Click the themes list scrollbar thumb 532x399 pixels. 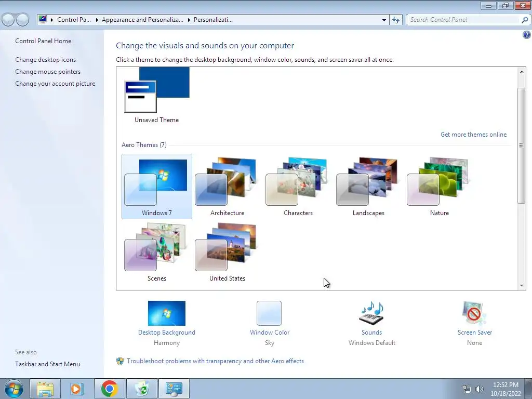pos(522,145)
